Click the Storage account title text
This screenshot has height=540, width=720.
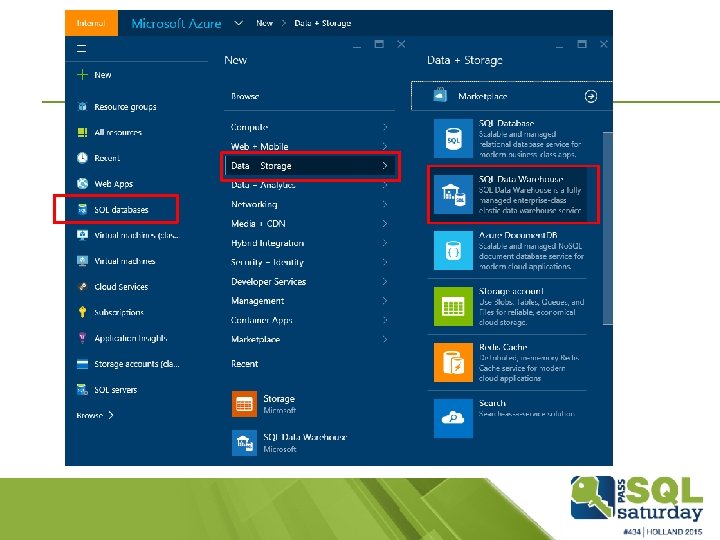(x=511, y=291)
